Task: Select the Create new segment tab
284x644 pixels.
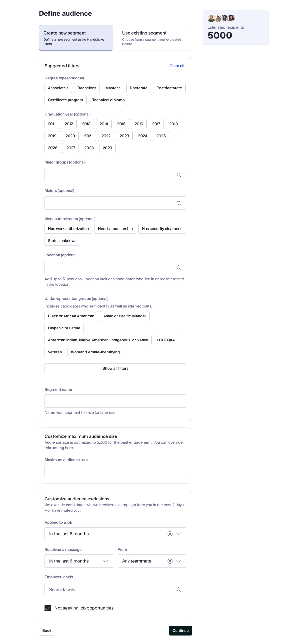Action: pyautogui.click(x=76, y=38)
